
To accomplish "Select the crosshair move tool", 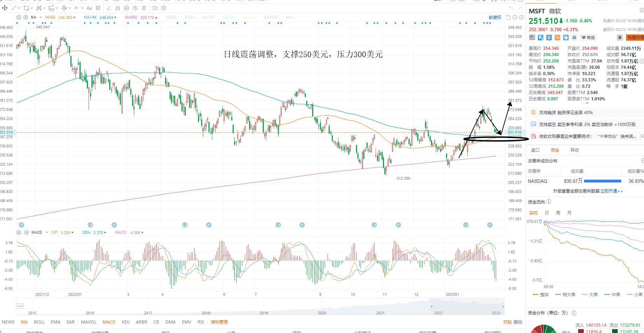I will pyautogui.click(x=5, y=8).
